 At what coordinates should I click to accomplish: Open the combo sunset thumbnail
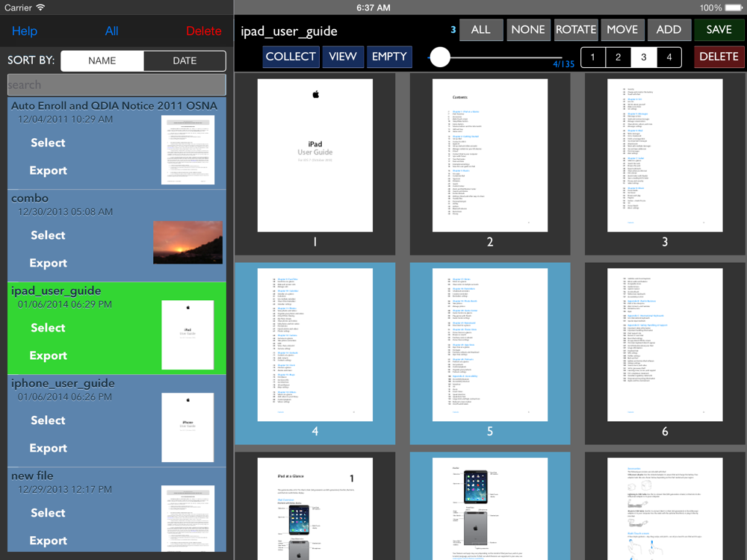(187, 242)
